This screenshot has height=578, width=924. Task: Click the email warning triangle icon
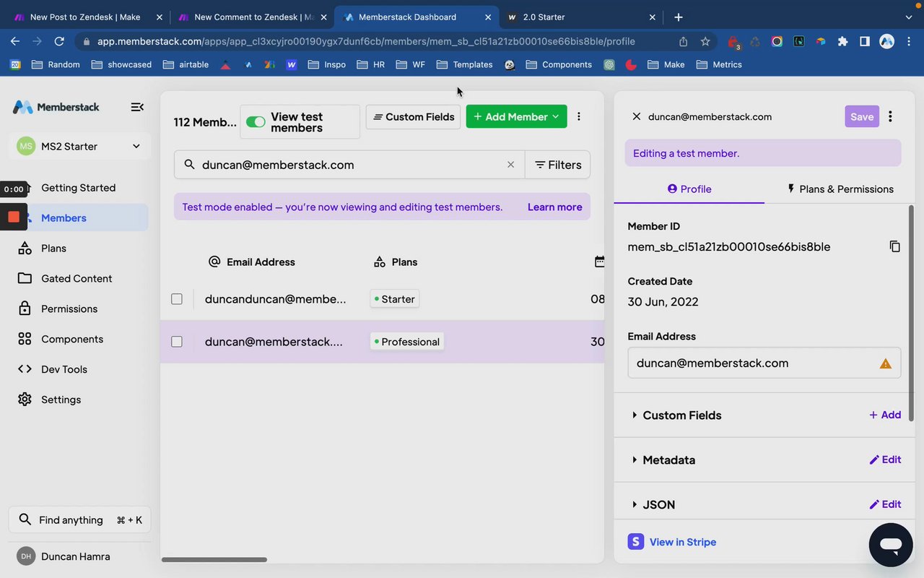pyautogui.click(x=886, y=363)
